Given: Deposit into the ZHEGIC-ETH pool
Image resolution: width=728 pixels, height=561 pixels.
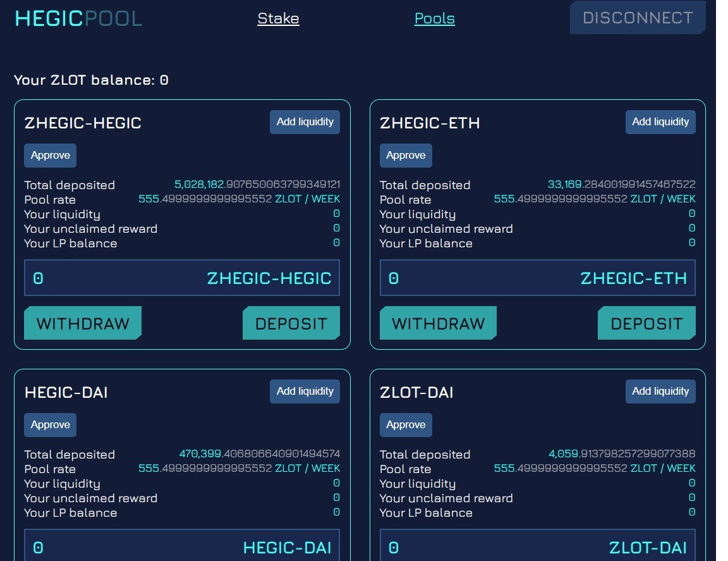Looking at the screenshot, I should point(646,323).
